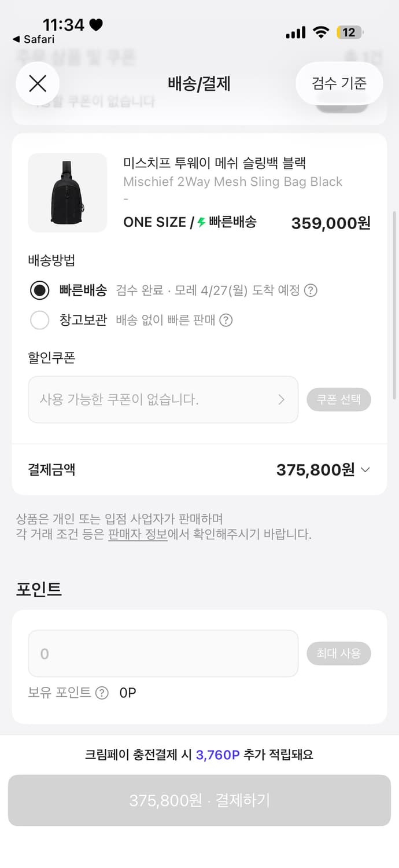399x868 pixels.
Task: Tap the 375,800원 결제하기 pay button
Action: pos(199,800)
